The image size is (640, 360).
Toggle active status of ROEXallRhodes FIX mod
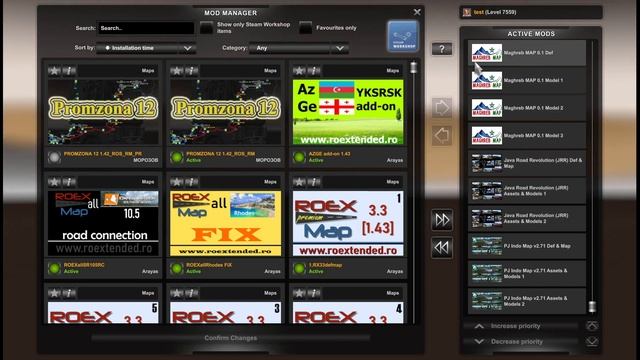point(177,268)
